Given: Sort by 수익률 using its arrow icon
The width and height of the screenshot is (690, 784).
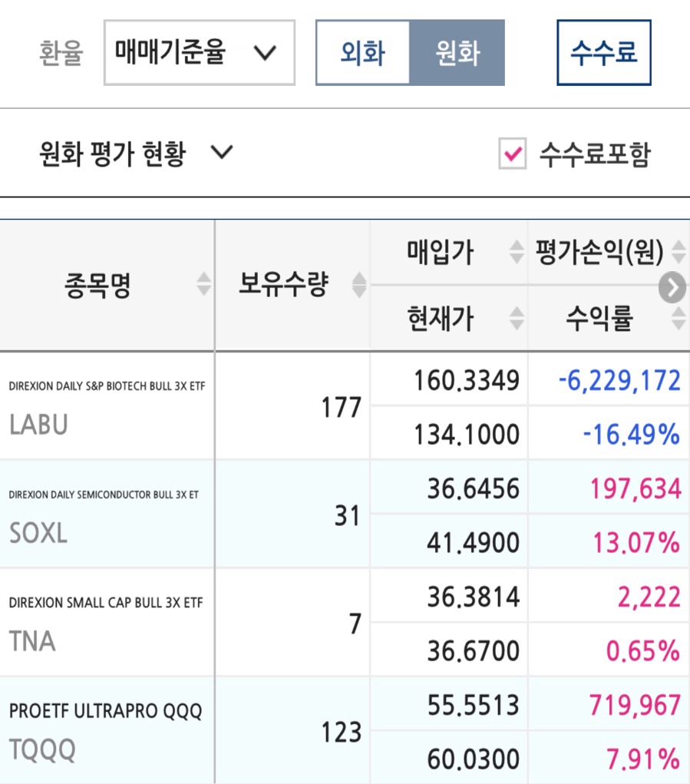Looking at the screenshot, I should click(678, 319).
